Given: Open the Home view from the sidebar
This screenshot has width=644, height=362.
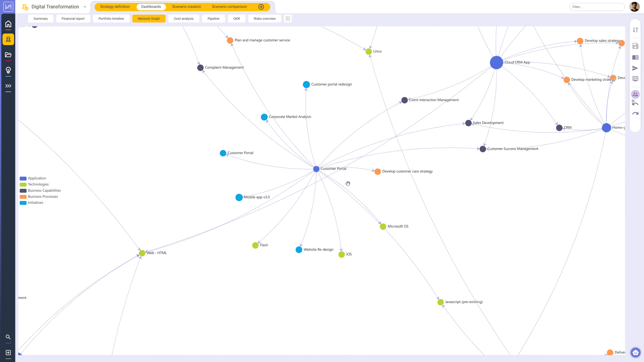Looking at the screenshot, I should (8, 24).
